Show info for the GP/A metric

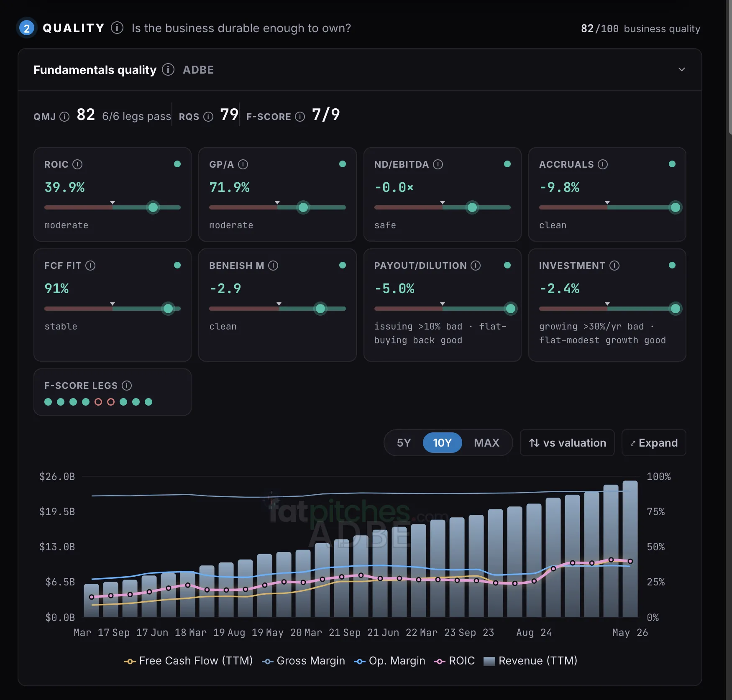click(243, 164)
